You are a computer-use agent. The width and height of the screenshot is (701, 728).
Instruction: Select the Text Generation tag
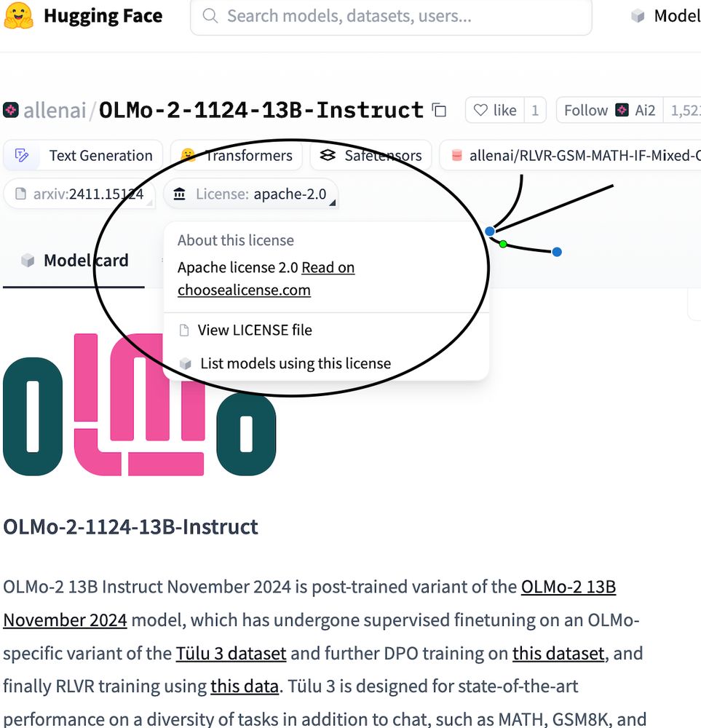coord(83,155)
